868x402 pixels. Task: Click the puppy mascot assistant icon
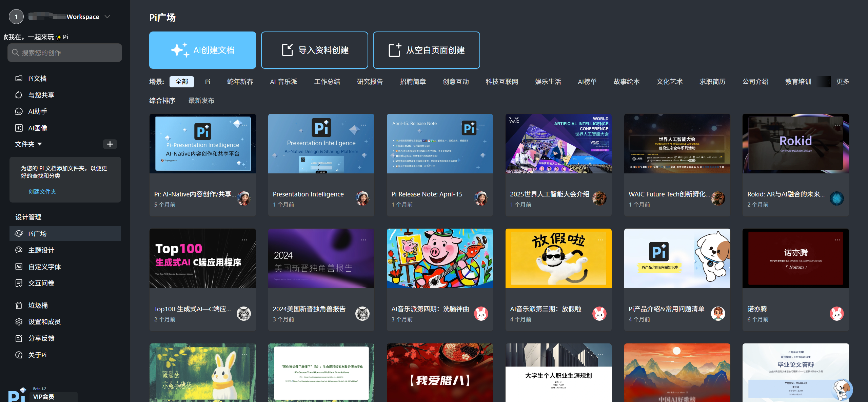[842, 389]
